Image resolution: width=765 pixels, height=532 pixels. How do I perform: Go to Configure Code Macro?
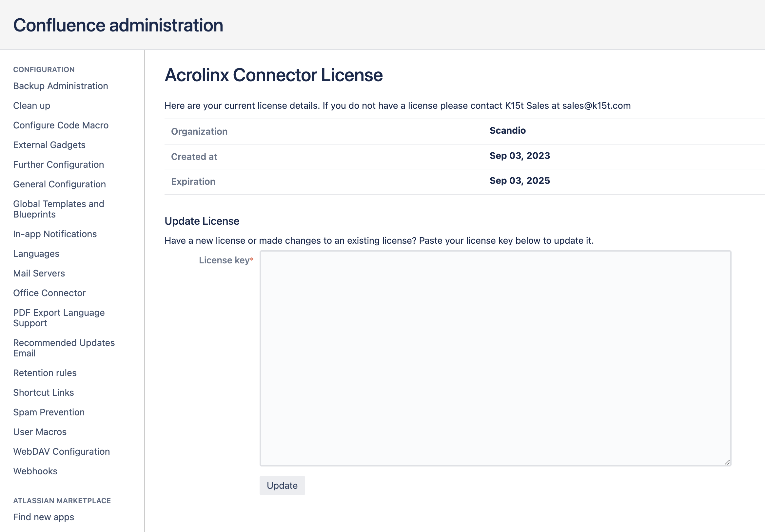61,125
